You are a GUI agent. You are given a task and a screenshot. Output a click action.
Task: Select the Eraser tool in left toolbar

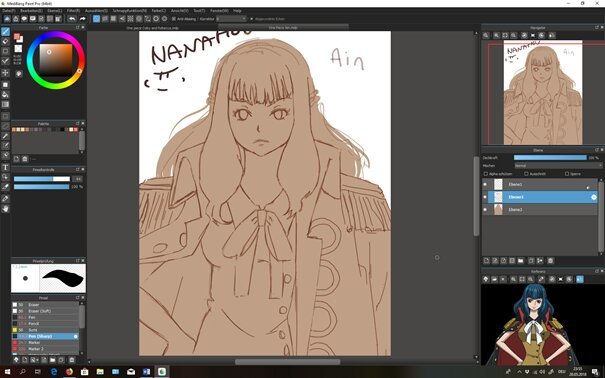point(5,41)
